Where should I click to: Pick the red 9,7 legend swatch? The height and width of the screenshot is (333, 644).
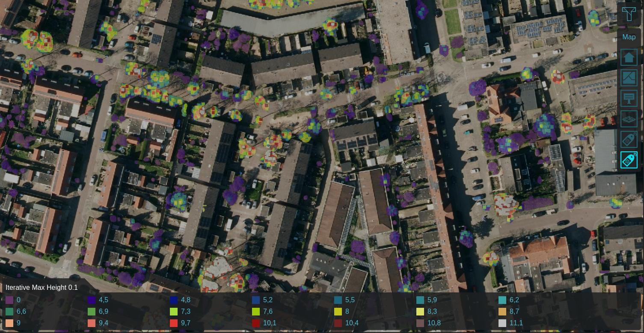point(174,323)
